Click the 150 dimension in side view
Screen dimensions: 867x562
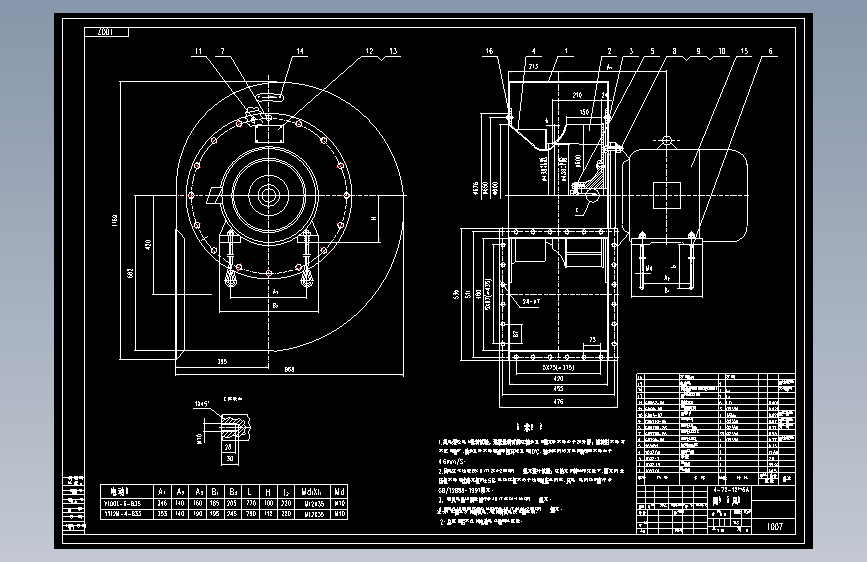[584, 112]
